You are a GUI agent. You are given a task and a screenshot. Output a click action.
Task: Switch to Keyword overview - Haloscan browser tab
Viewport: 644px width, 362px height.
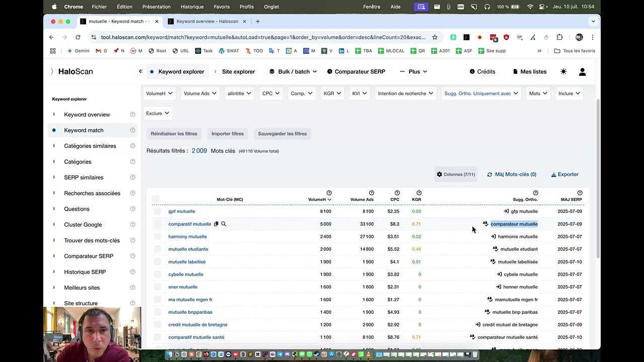pos(207,21)
